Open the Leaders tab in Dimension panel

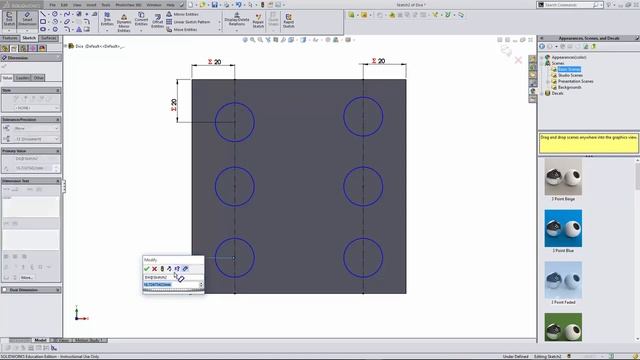click(x=22, y=78)
